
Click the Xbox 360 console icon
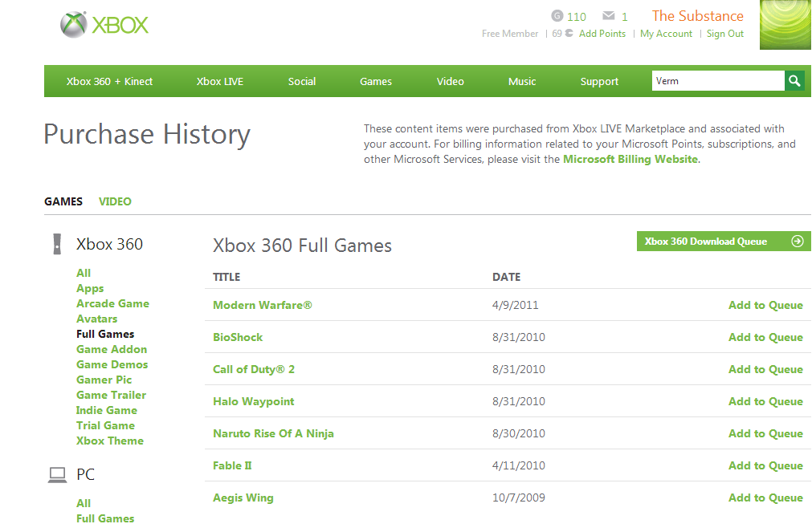(x=57, y=244)
